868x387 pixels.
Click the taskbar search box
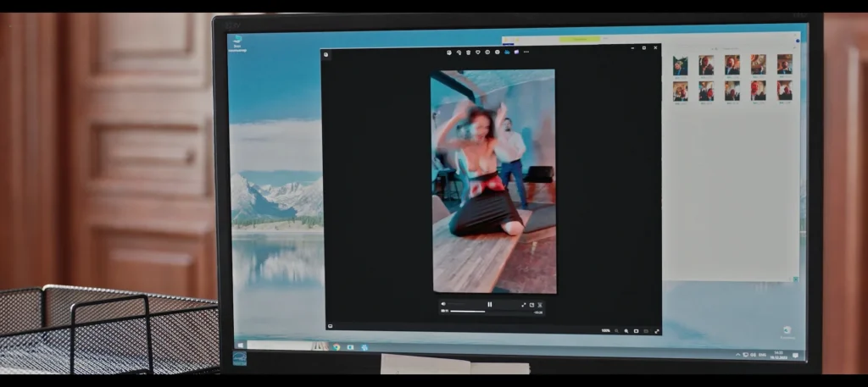coord(288,346)
